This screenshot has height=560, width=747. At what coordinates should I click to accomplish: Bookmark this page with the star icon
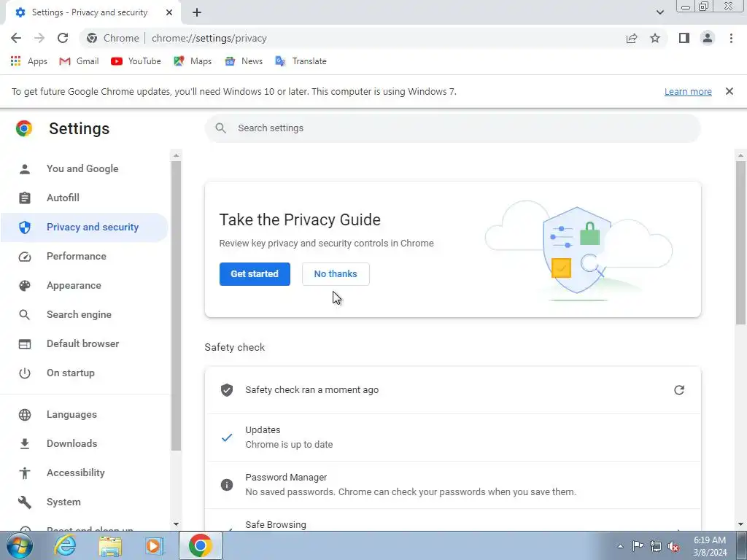(655, 38)
